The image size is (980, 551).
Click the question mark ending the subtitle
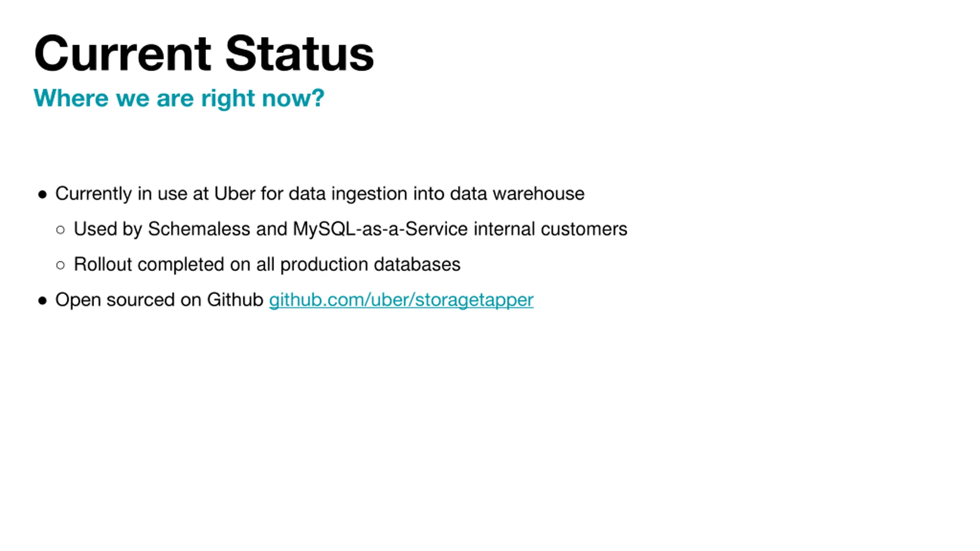click(x=318, y=97)
